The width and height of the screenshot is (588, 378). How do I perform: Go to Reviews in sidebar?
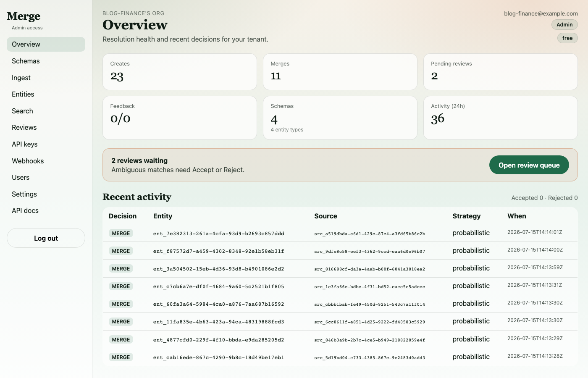pos(46,127)
